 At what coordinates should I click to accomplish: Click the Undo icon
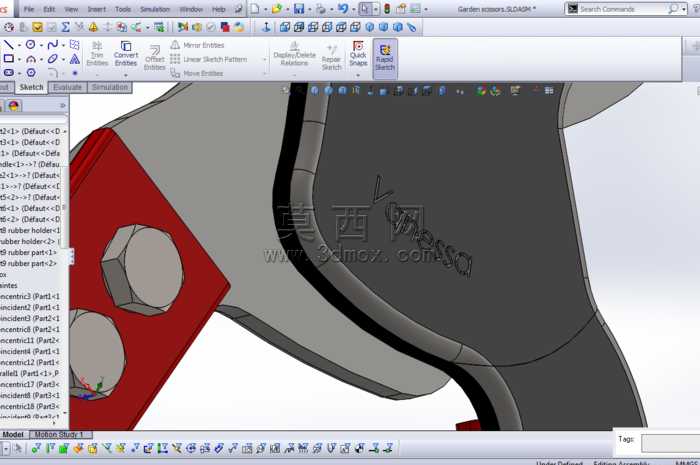(x=343, y=8)
